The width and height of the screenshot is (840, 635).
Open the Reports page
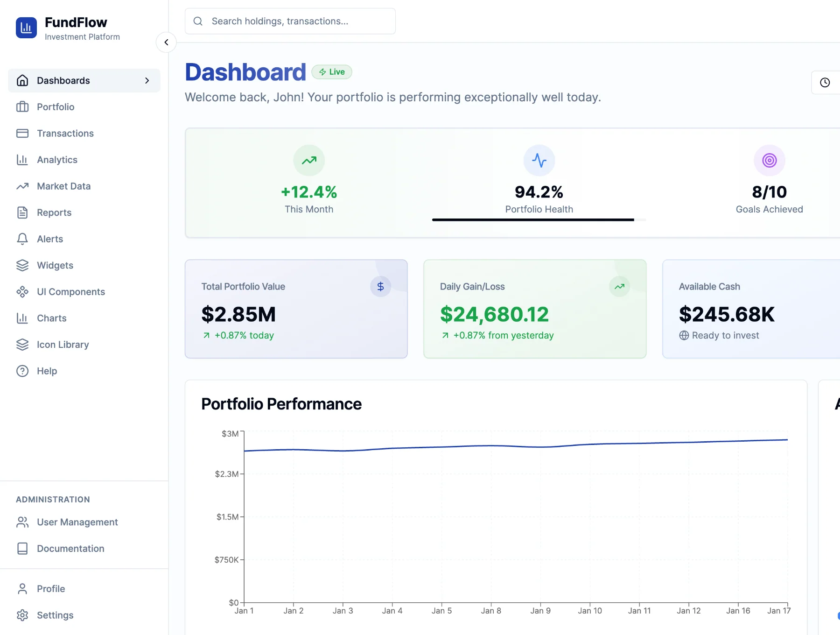tap(84, 212)
